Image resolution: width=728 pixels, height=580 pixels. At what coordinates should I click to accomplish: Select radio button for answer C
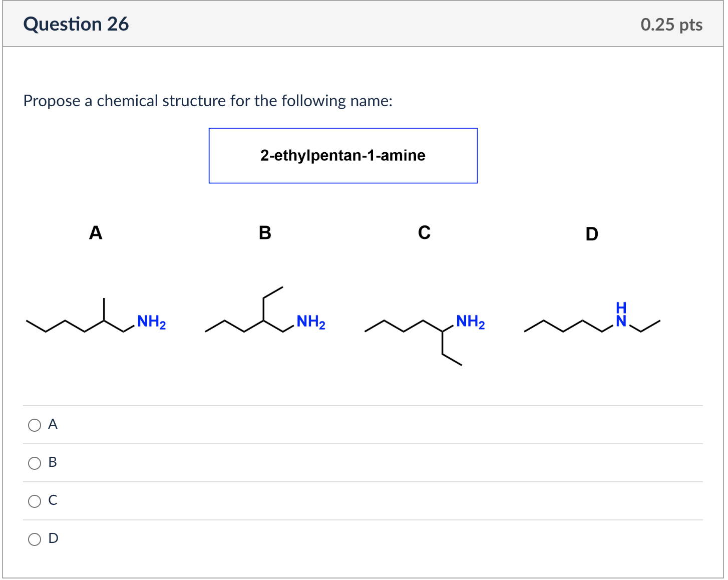coord(35,500)
